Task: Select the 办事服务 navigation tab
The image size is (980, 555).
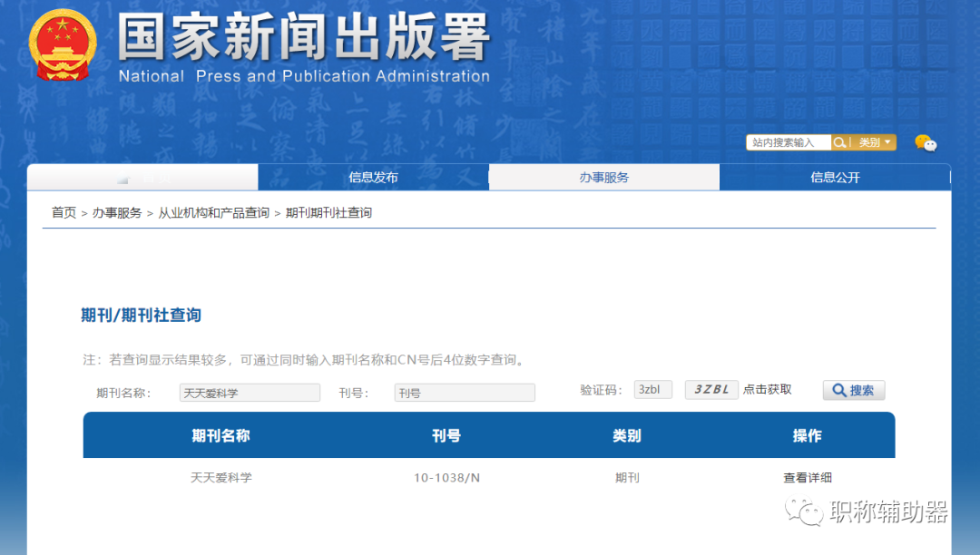Action: (x=604, y=177)
